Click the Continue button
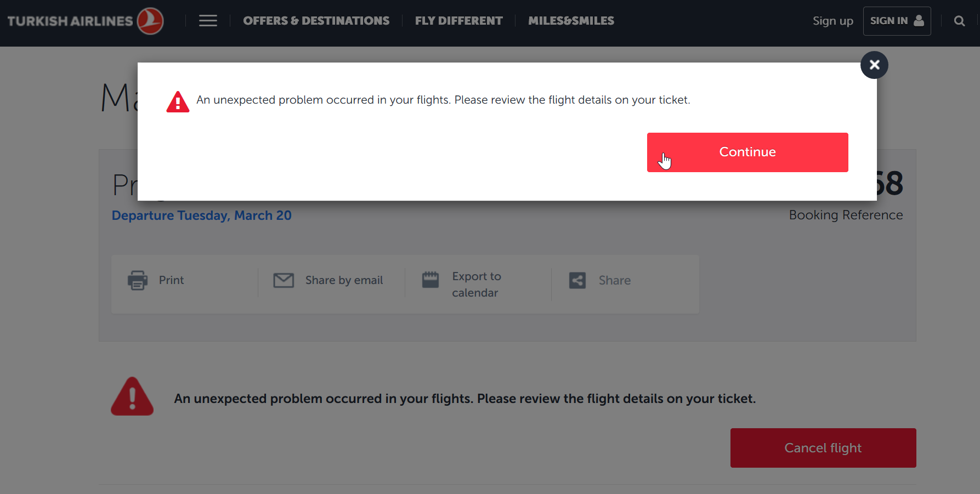Image resolution: width=980 pixels, height=494 pixels. coord(747,152)
